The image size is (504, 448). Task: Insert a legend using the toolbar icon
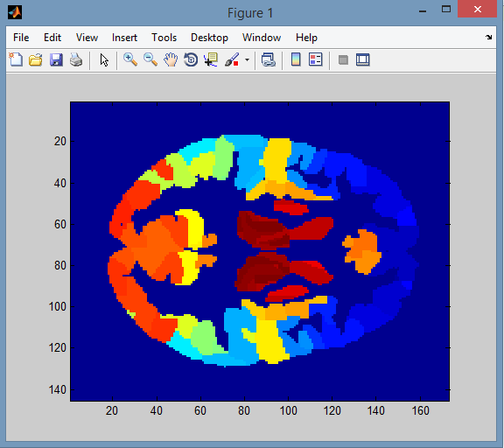coord(315,59)
